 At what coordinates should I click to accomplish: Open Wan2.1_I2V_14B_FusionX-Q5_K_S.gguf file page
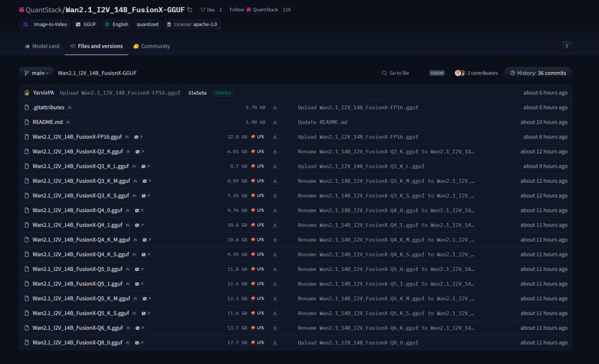[80, 313]
